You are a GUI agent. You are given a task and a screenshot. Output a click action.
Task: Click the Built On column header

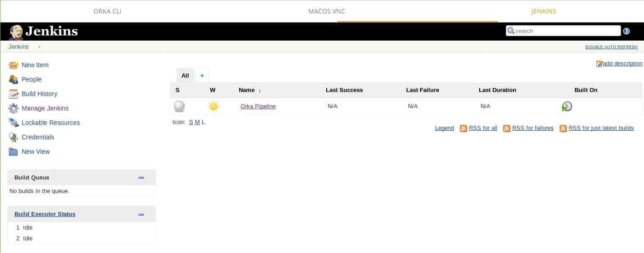[x=586, y=90]
